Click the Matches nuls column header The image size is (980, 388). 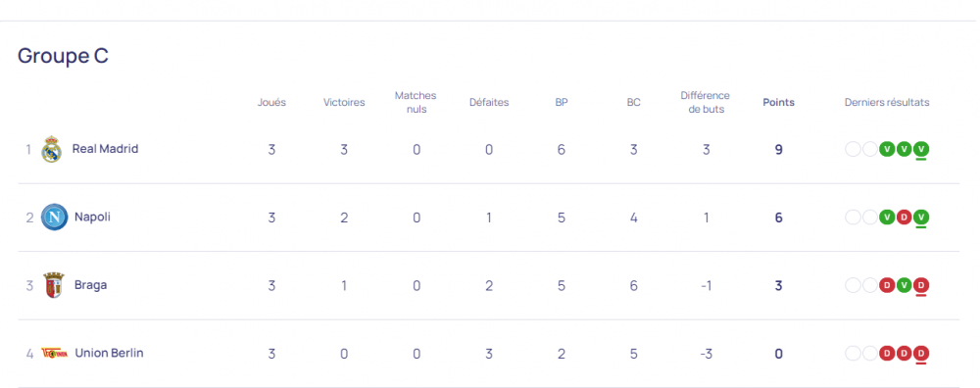[x=416, y=103]
